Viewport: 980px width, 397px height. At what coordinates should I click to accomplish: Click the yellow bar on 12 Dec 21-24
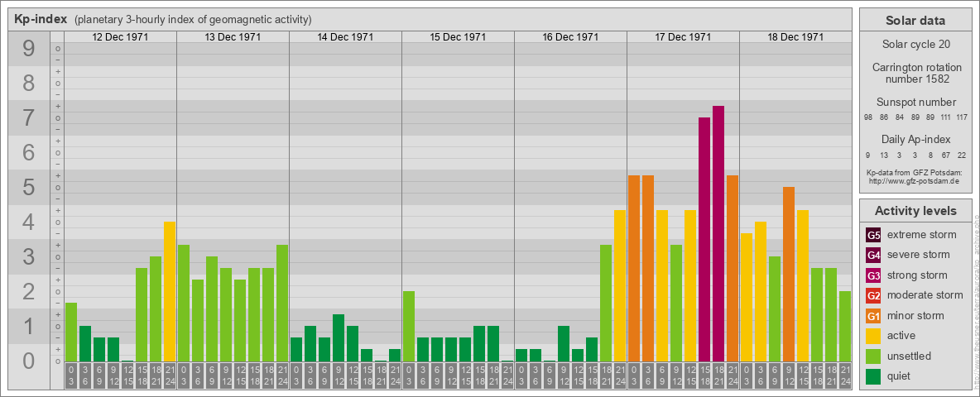tap(170, 291)
